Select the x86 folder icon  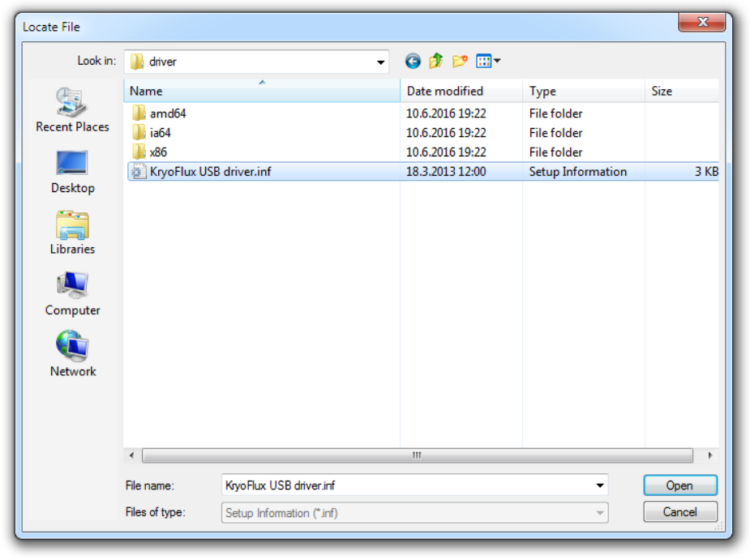139,152
